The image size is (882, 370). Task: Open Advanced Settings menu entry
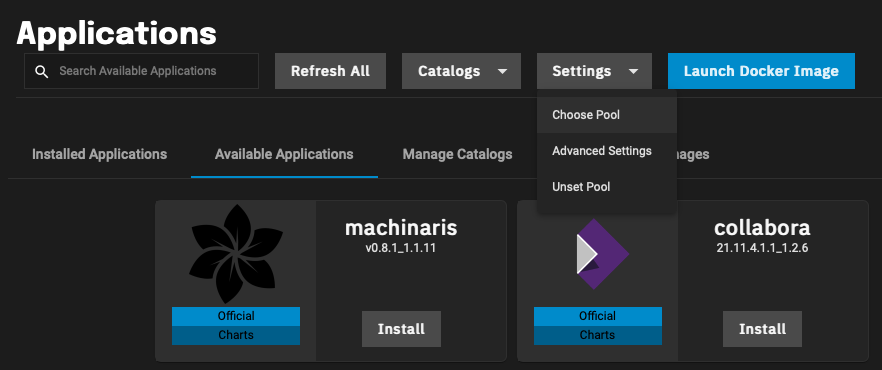coord(606,151)
